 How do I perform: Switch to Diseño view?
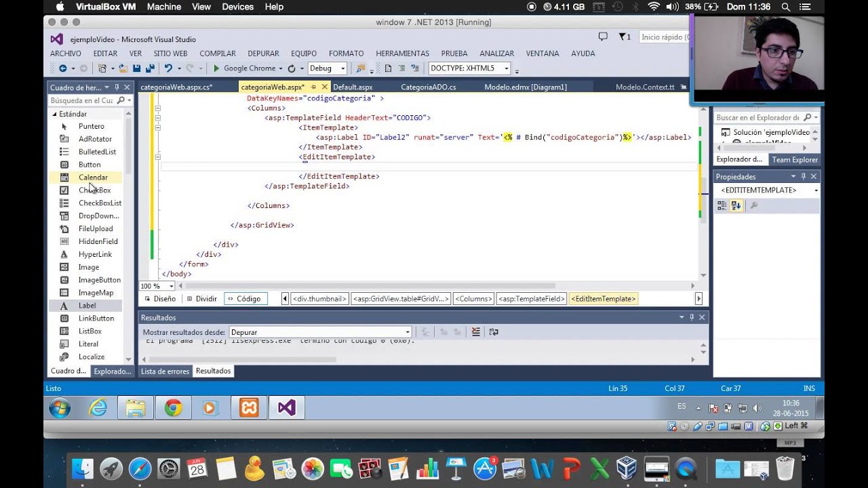tap(160, 299)
